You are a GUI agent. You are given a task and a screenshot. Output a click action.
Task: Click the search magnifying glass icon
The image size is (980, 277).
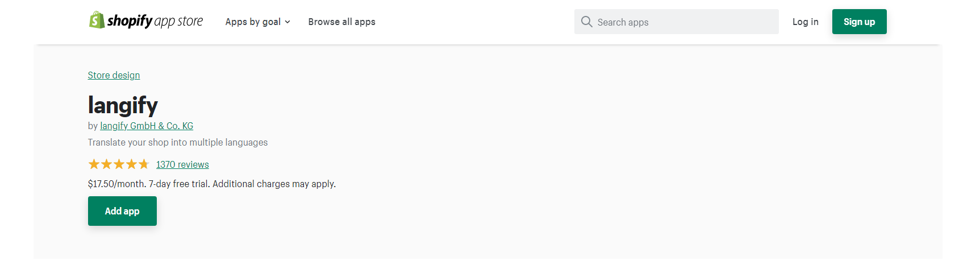(x=586, y=22)
